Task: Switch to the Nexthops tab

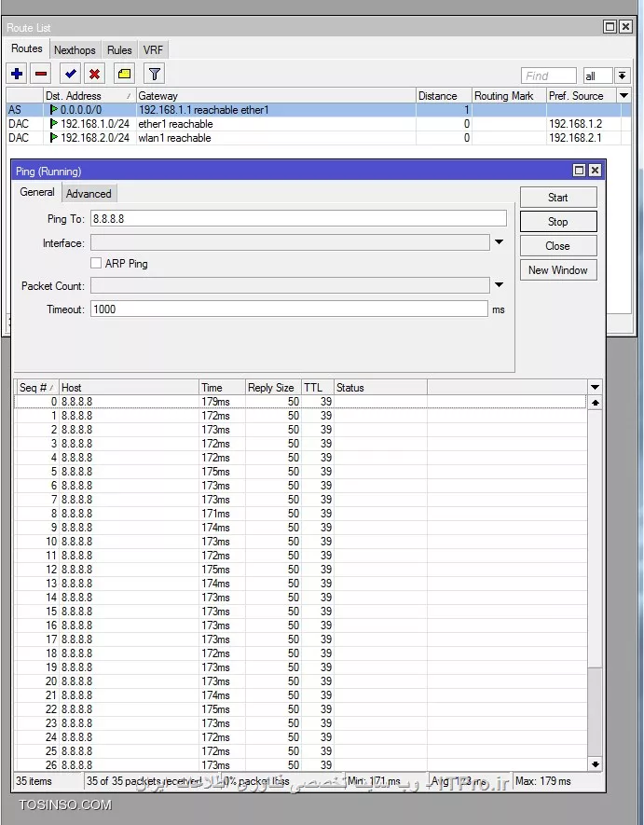Action: (x=75, y=50)
